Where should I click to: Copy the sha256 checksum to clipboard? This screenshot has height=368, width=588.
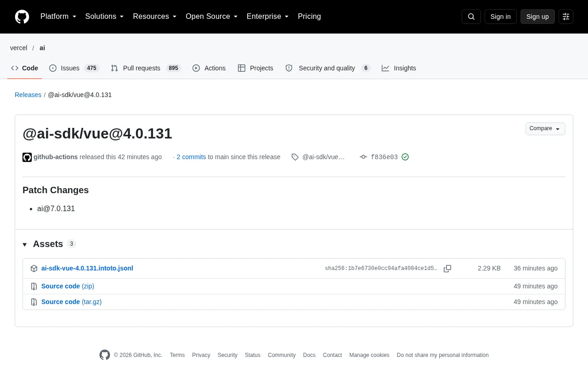[447, 269]
